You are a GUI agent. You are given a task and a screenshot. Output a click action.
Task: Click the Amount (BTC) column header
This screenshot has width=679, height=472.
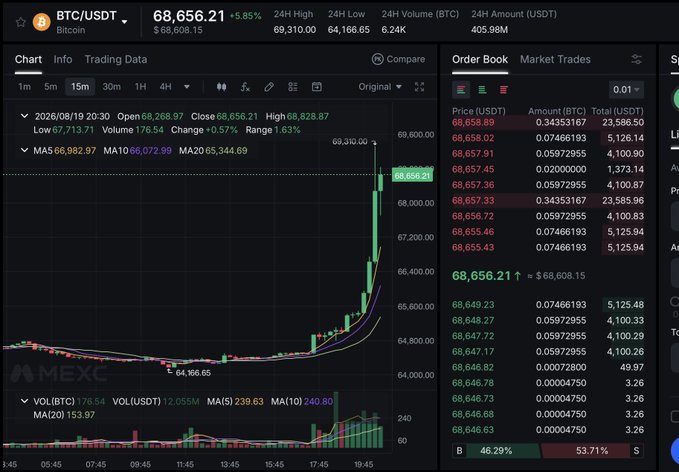click(557, 111)
